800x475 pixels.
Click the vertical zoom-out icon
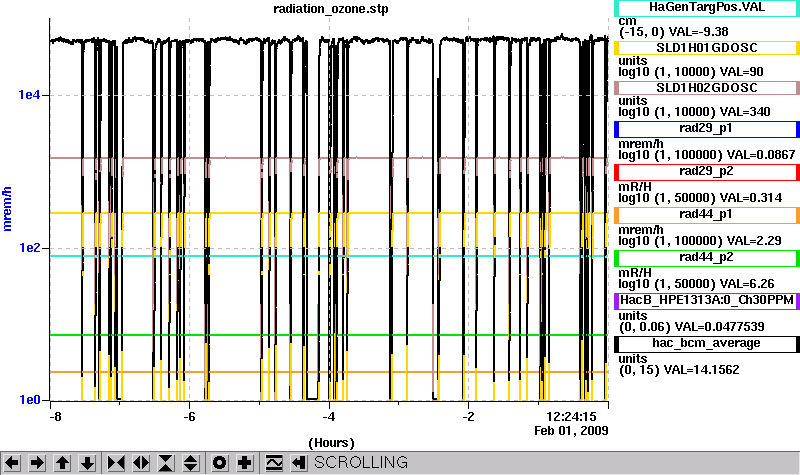[x=190, y=463]
